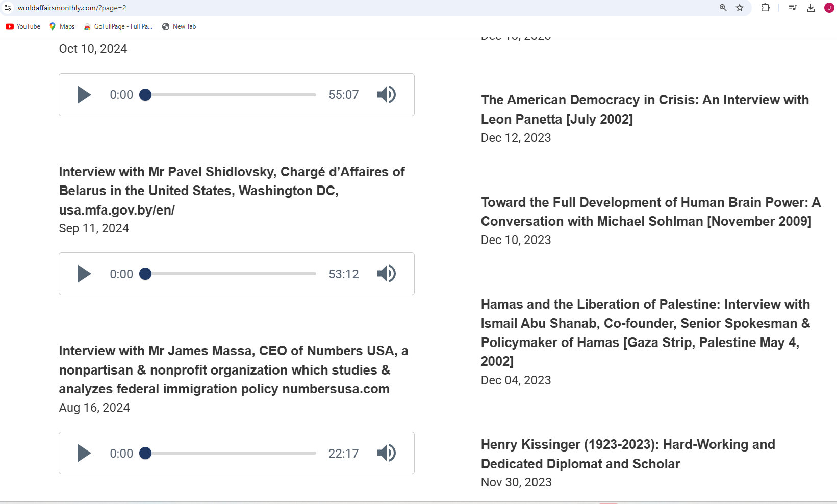Mute the 22:17 audio player volume

pyautogui.click(x=386, y=453)
